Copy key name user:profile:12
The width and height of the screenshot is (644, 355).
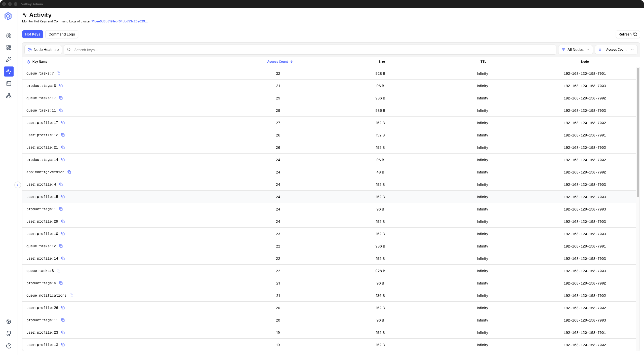pos(63,135)
